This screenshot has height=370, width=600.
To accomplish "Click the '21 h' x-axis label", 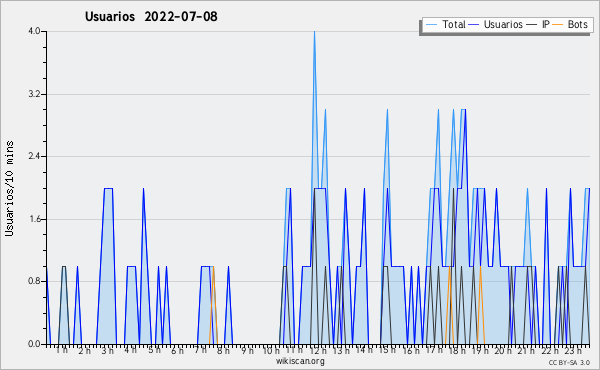I will 527,351.
